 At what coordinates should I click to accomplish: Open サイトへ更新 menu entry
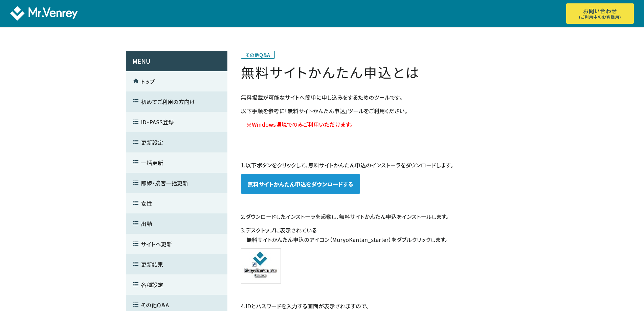177,244
